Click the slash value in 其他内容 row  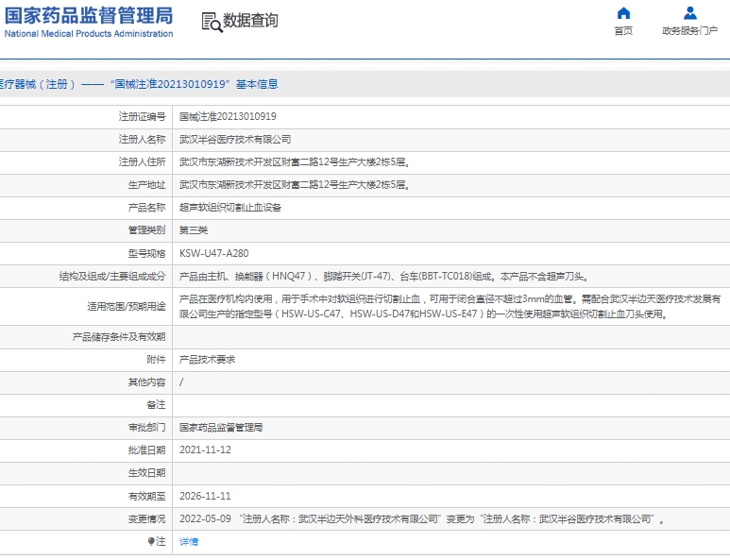[x=181, y=382]
